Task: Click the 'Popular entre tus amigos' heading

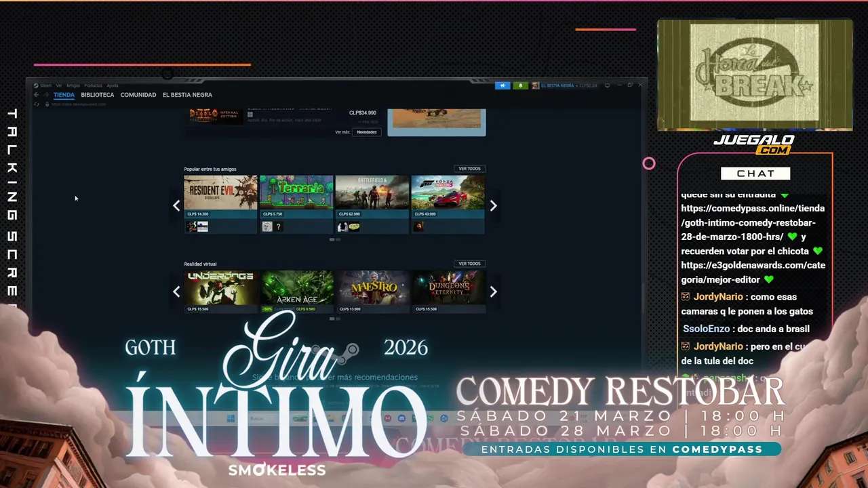Action: pyautogui.click(x=210, y=169)
